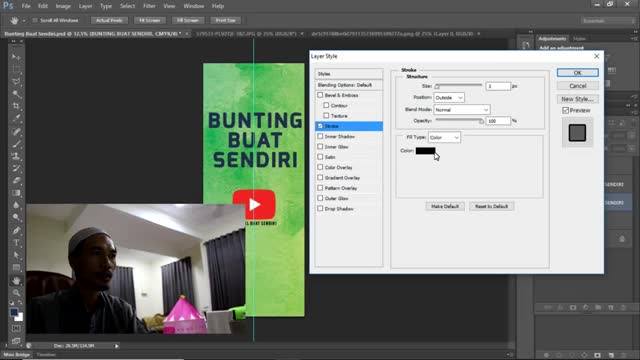
Task: Select the Rectangle shape tool
Action: 16,268
